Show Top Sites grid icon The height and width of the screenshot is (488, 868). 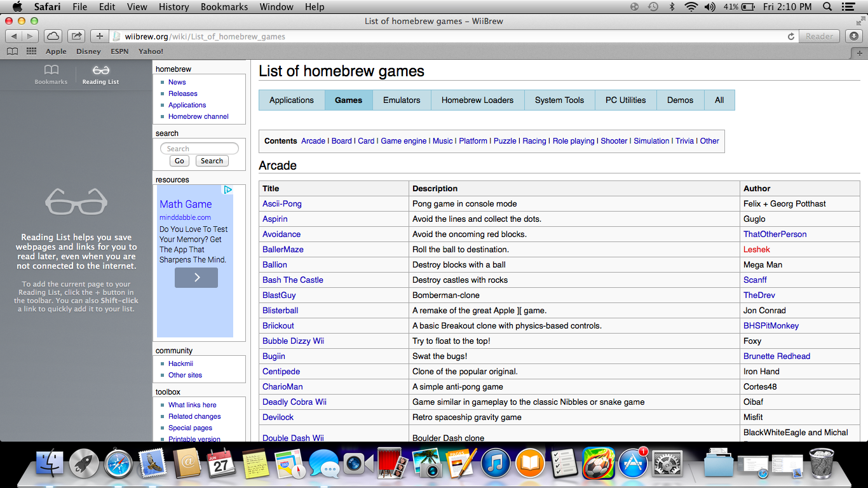click(31, 51)
